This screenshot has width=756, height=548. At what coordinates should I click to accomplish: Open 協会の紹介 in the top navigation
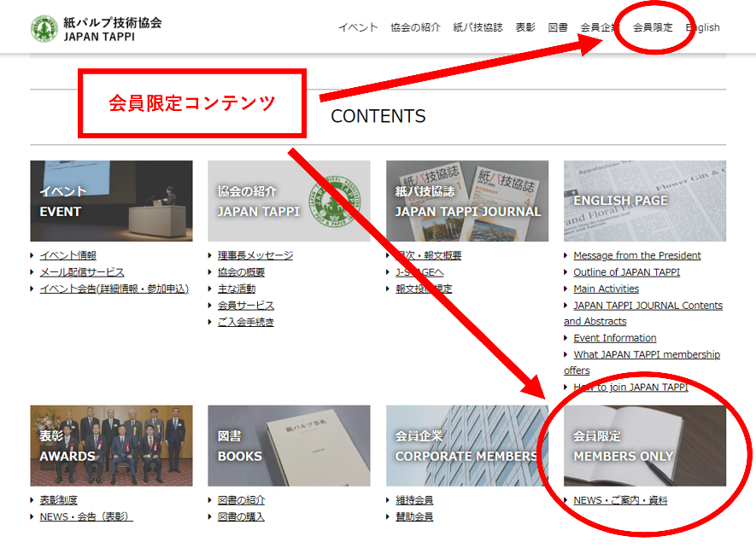point(415,27)
